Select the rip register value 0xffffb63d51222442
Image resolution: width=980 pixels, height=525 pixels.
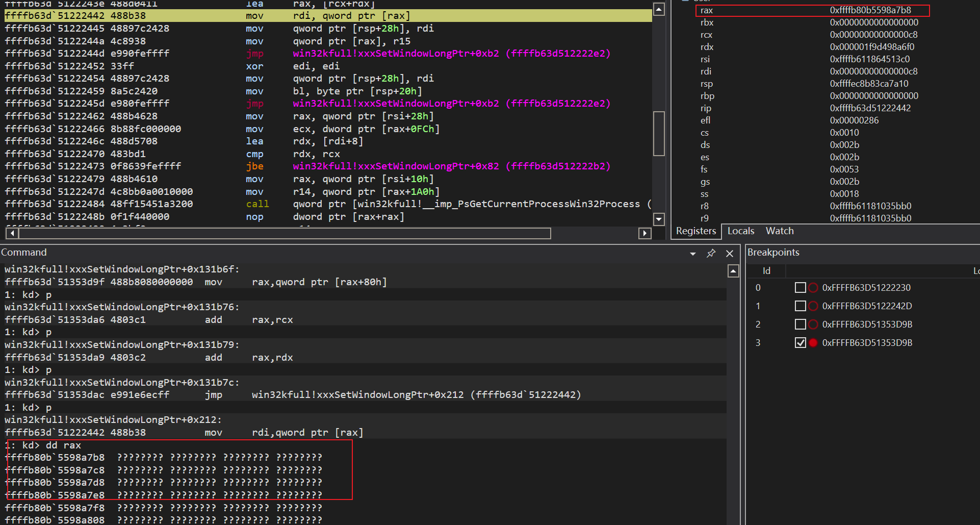pos(870,108)
